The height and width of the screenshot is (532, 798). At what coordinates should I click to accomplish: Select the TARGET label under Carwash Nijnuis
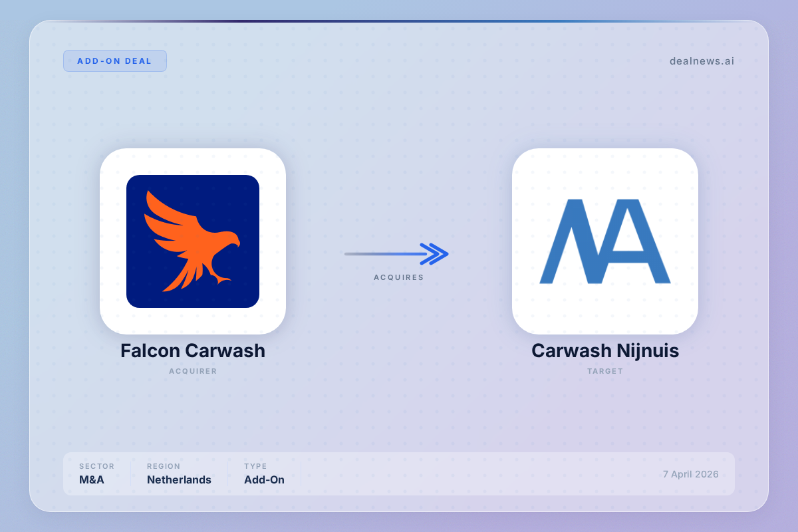[x=604, y=371]
